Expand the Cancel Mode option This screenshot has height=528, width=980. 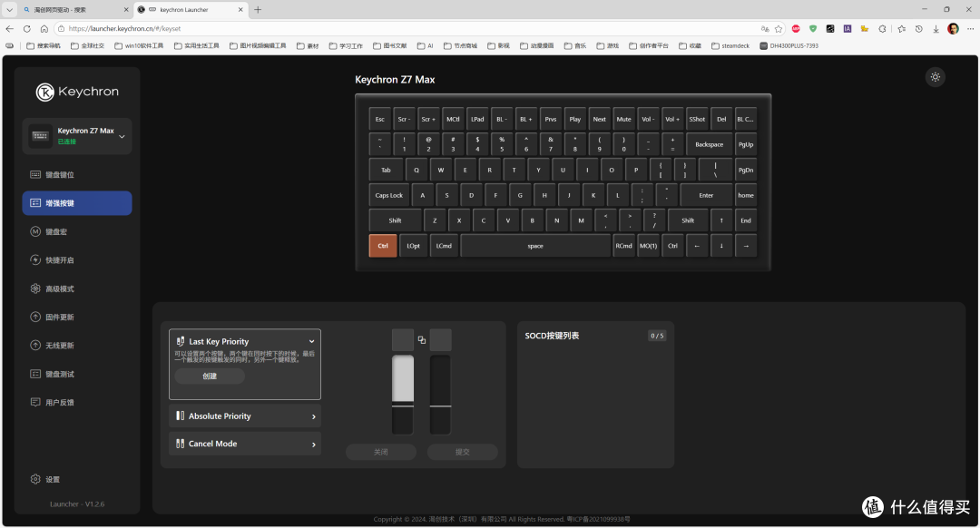(244, 444)
